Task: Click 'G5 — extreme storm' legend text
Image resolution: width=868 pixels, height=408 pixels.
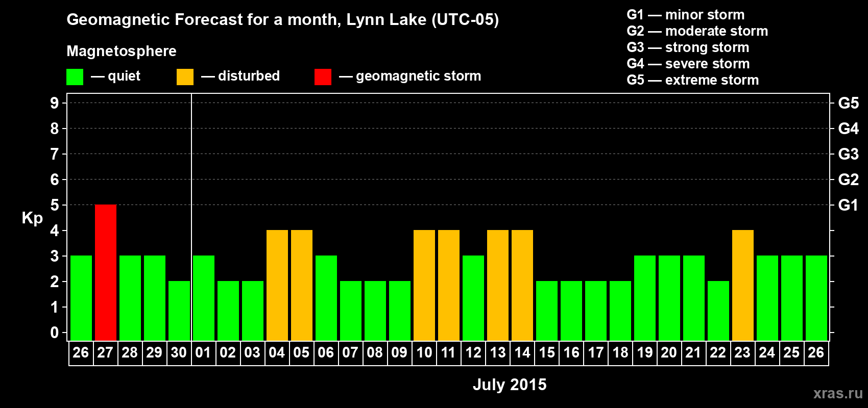Action: pyautogui.click(x=693, y=80)
